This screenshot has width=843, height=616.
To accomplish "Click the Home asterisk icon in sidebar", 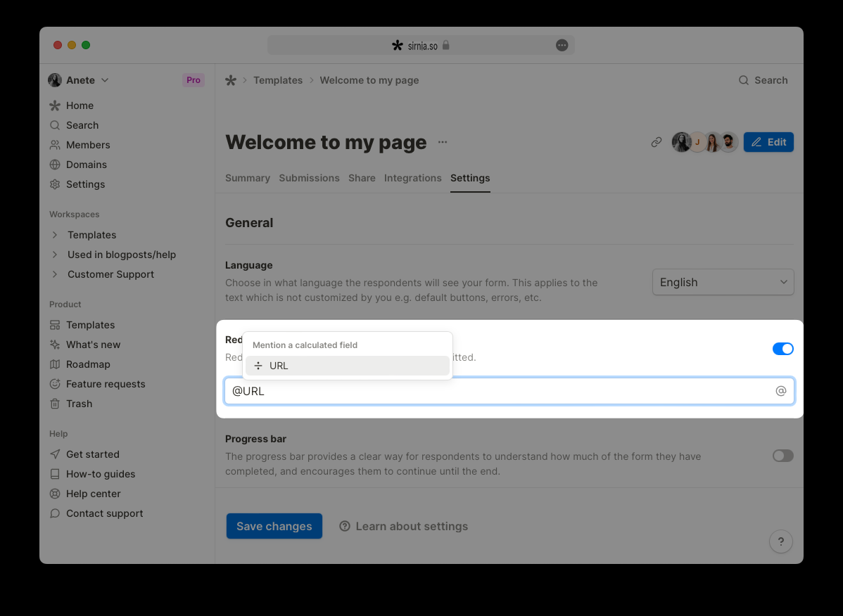I will coord(55,105).
